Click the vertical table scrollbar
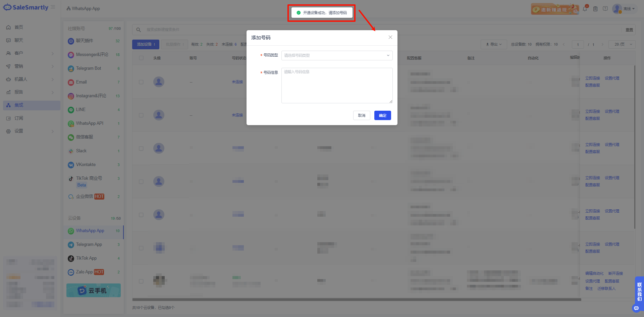The width and height of the screenshot is (644, 317). [x=635, y=147]
